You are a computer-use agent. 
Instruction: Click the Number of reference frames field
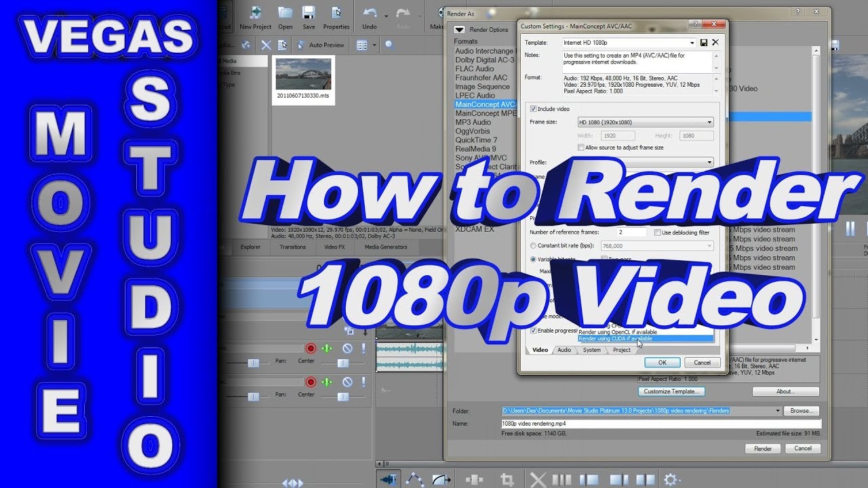click(631, 232)
